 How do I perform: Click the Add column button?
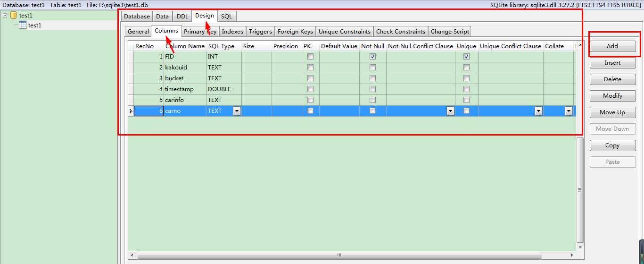612,46
